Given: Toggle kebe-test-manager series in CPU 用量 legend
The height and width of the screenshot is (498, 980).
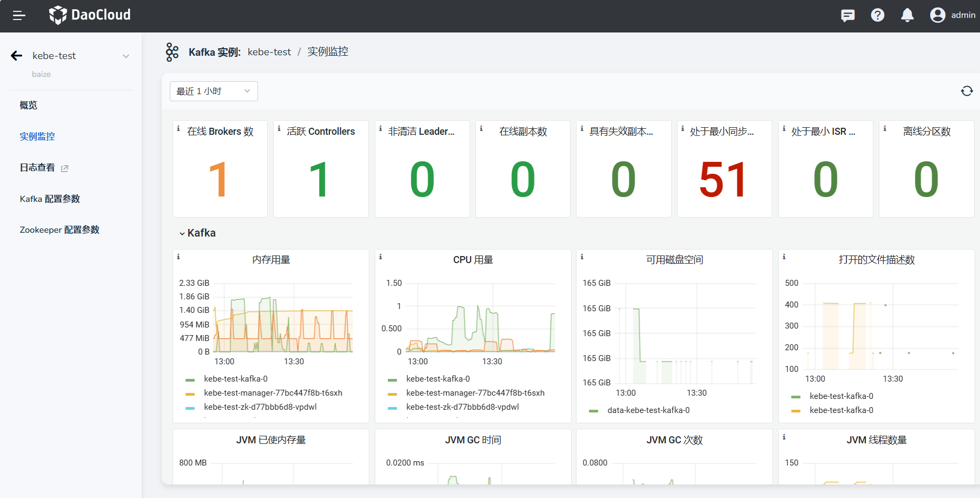Looking at the screenshot, I should [x=475, y=393].
